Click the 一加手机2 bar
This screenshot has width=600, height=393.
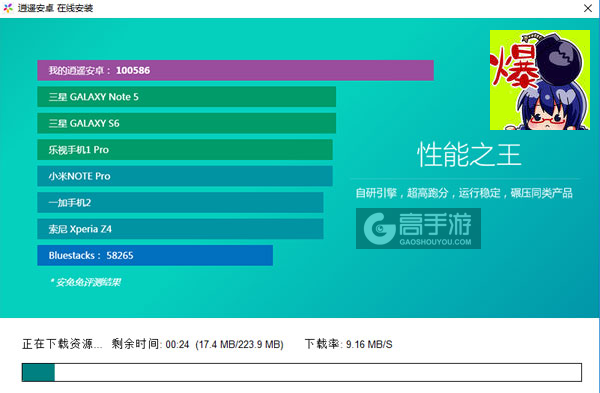point(180,202)
